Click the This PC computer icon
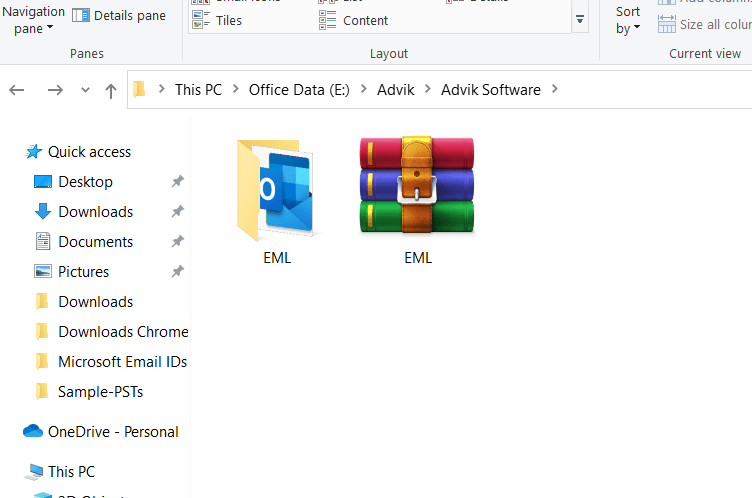The height and width of the screenshot is (498, 752). point(35,472)
